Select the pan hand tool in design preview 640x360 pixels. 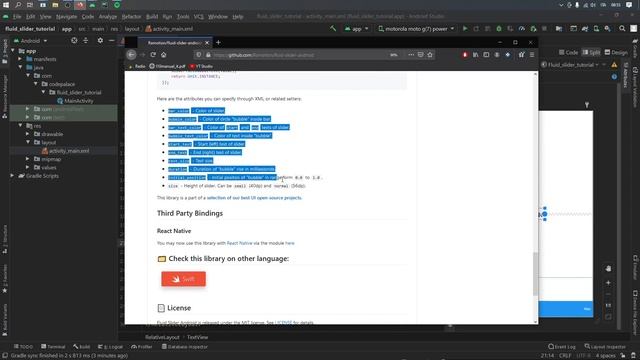click(x=608, y=269)
